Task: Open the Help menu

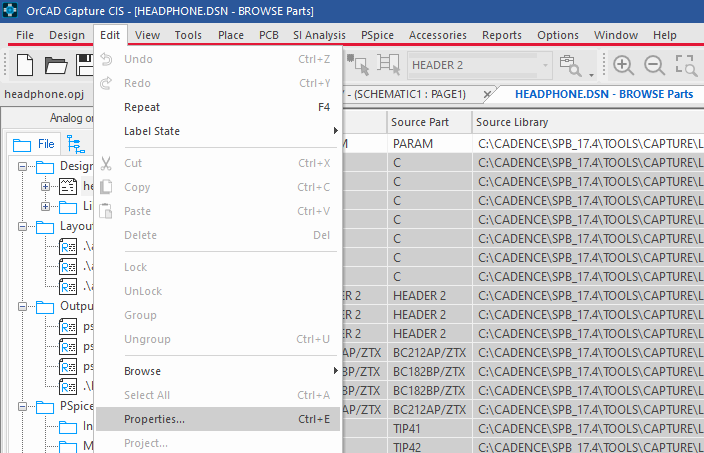Action: (664, 35)
